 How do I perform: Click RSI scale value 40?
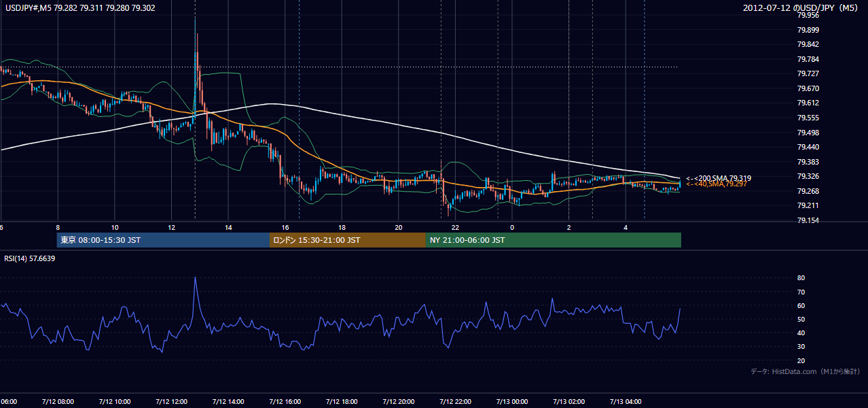point(801,333)
